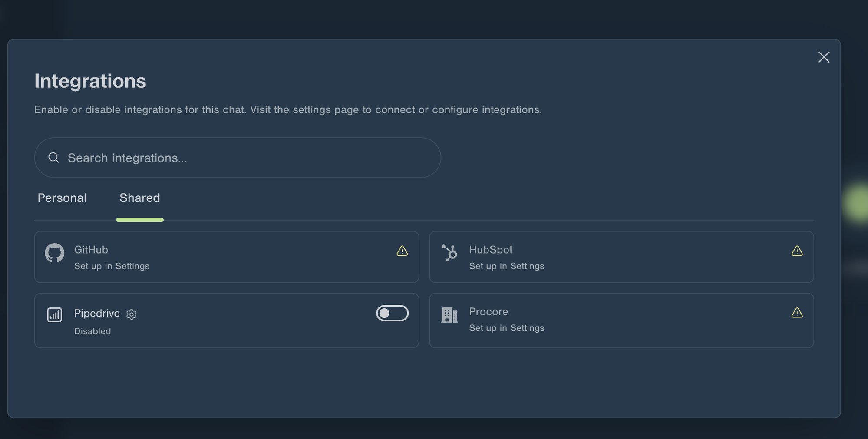Click the HubSpot logo icon
The height and width of the screenshot is (439, 868).
pos(449,253)
